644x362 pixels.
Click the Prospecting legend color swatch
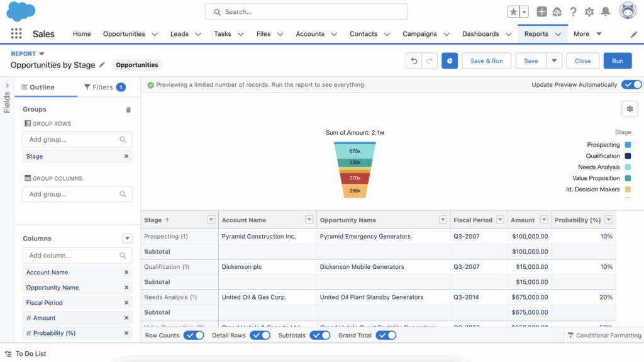point(628,145)
